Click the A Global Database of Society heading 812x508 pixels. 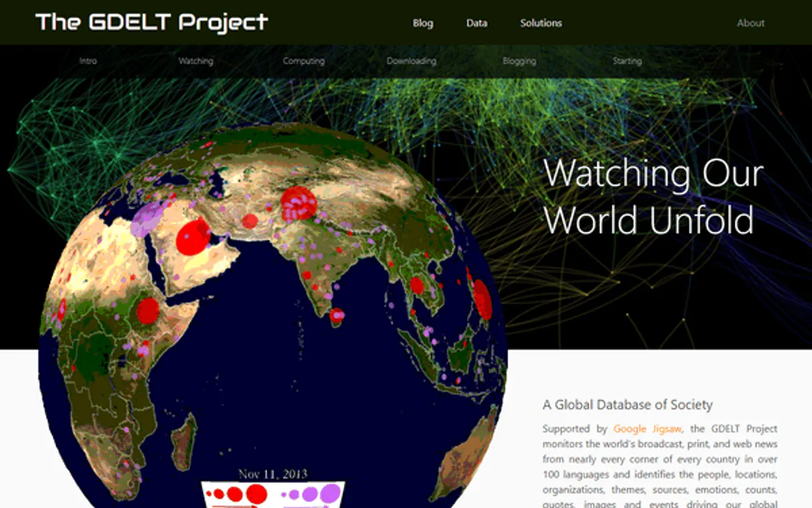628,404
